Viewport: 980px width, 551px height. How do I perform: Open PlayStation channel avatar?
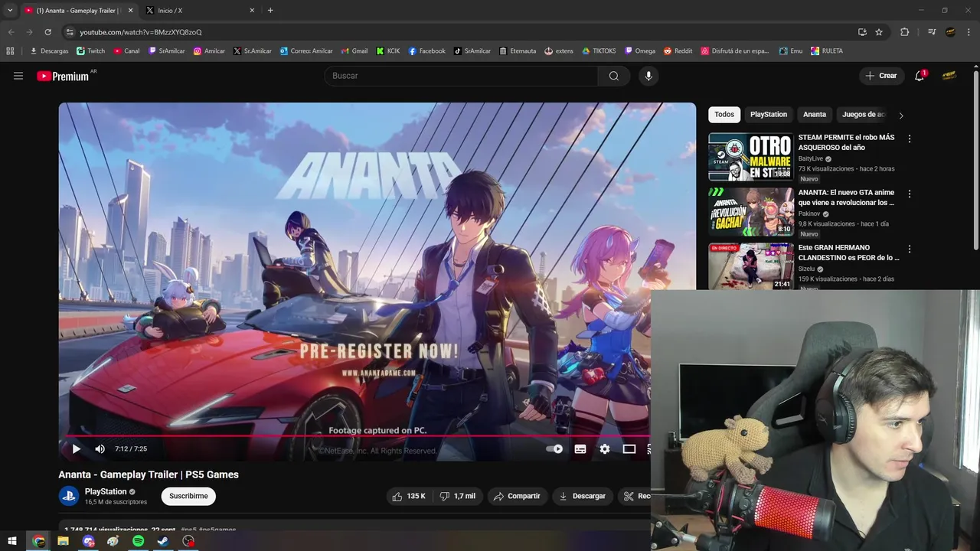[x=69, y=496]
